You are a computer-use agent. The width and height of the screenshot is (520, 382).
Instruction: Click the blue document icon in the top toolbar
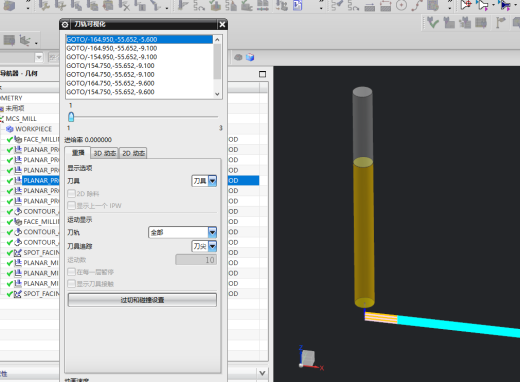(297, 5)
